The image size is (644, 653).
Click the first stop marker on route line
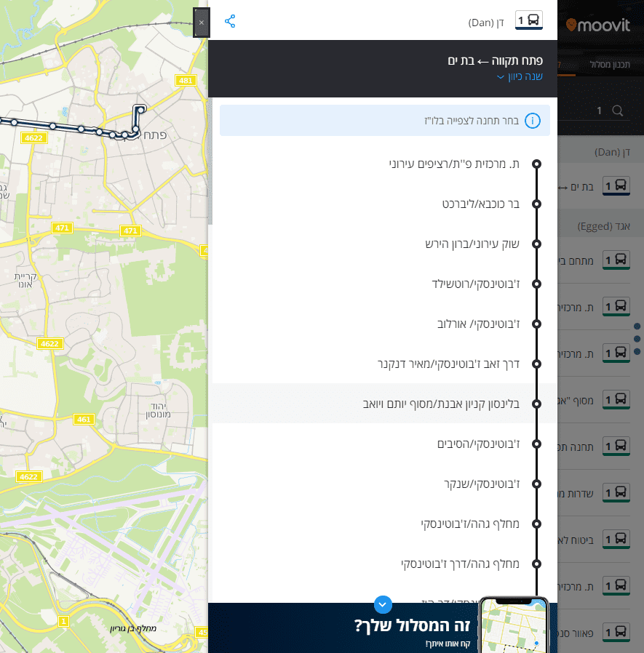coord(536,164)
